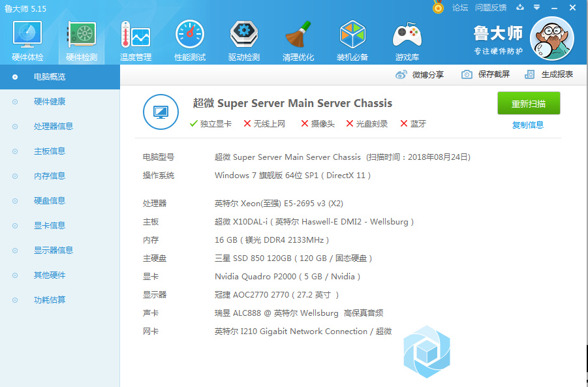This screenshot has height=387, width=588.
Task: Select 电脑概览 in the sidebar
Action: (60, 77)
